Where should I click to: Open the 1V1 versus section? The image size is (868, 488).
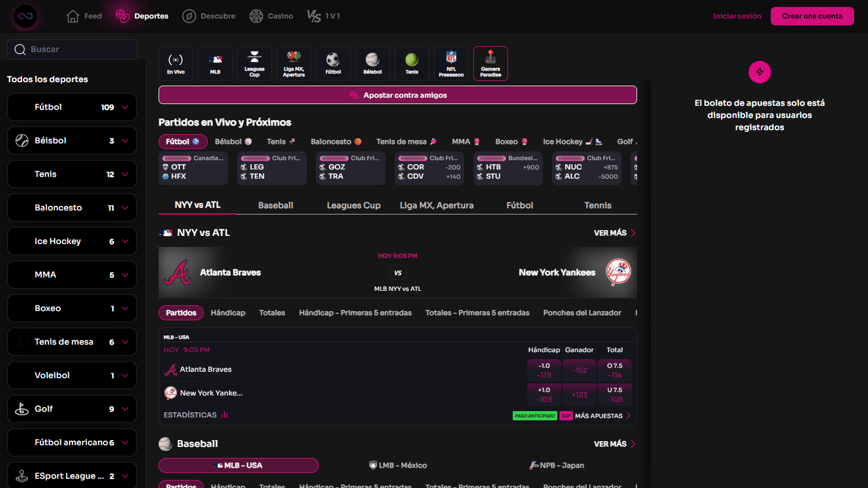(x=323, y=16)
